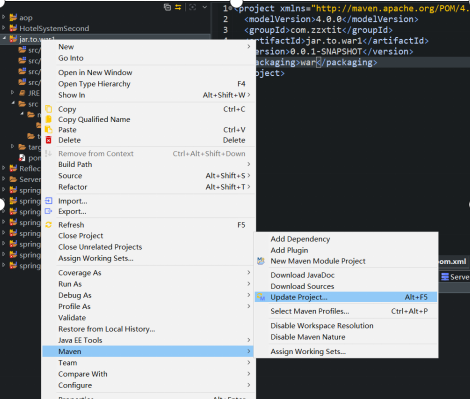The image size is (470, 399).
Task: Open the New submenu arrow
Action: click(249, 47)
